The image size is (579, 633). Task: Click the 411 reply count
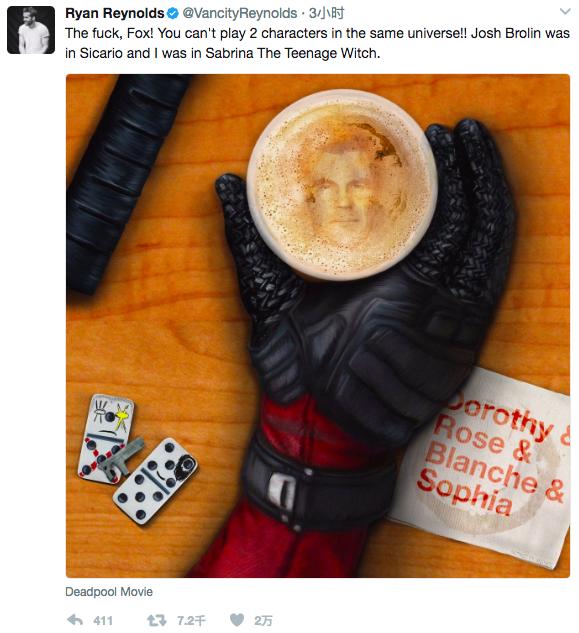103,620
